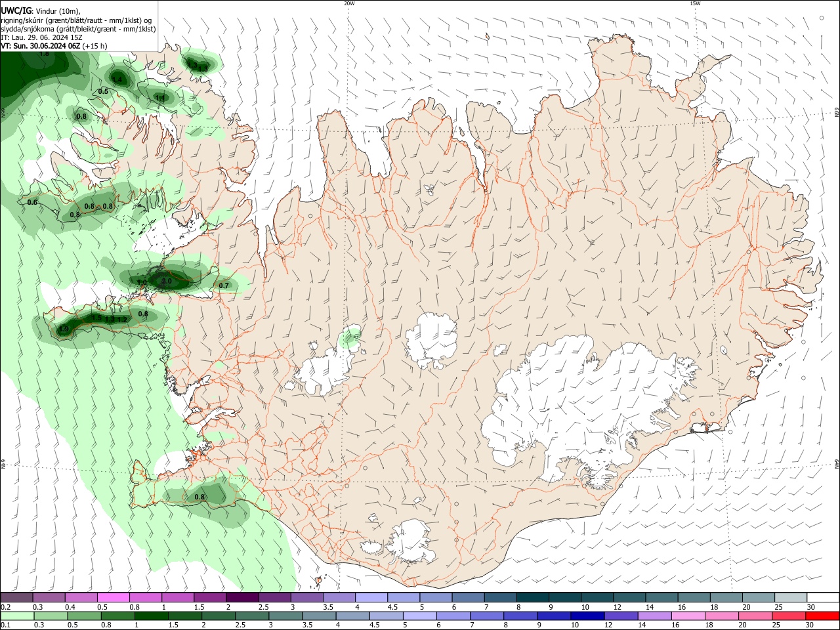840x630 pixels.
Task: Click the 'IT: Lau. 29. 06. 2024 15Z' line
Action: click(41, 37)
